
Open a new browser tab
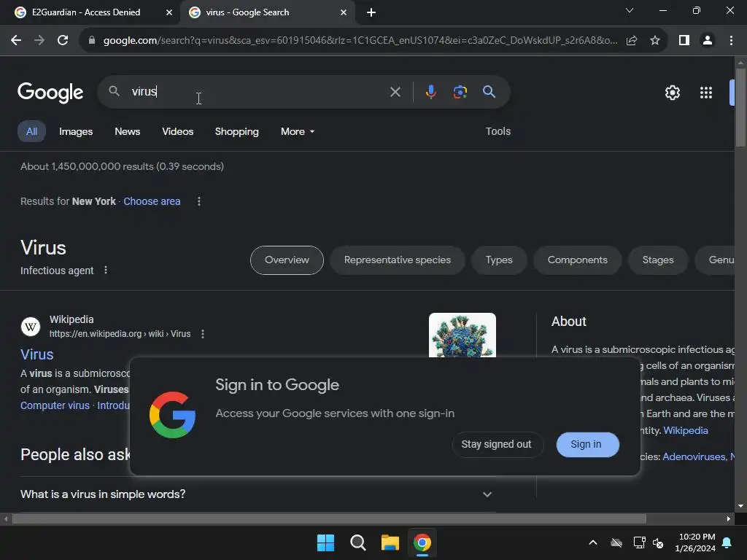click(371, 12)
